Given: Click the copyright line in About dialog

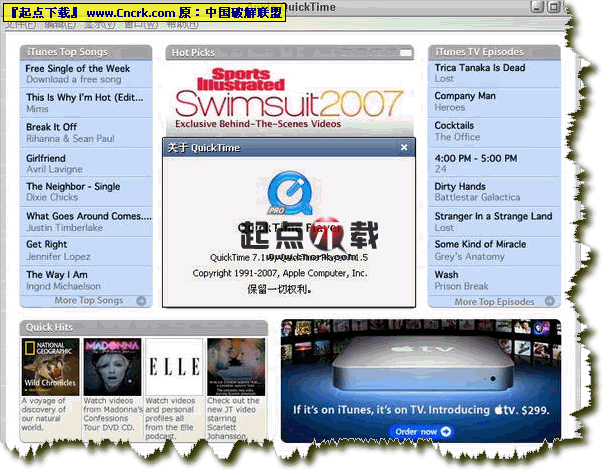Looking at the screenshot, I should (280, 273).
